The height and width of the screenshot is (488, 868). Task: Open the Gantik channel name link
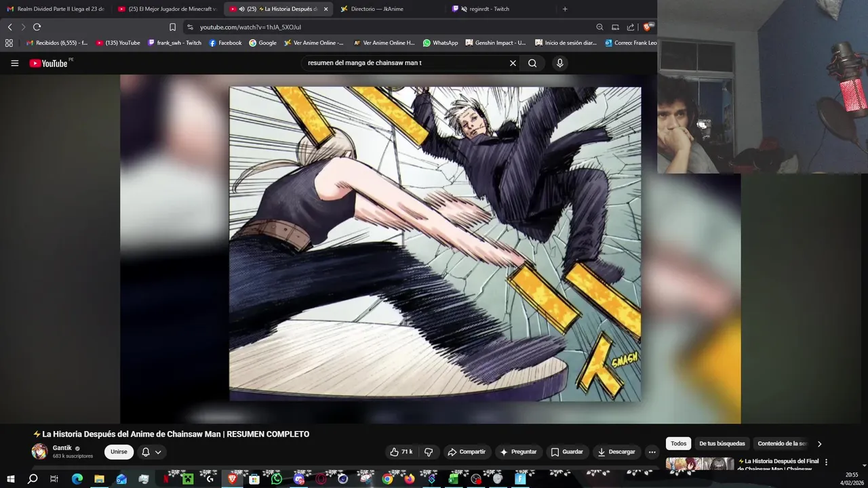click(62, 448)
